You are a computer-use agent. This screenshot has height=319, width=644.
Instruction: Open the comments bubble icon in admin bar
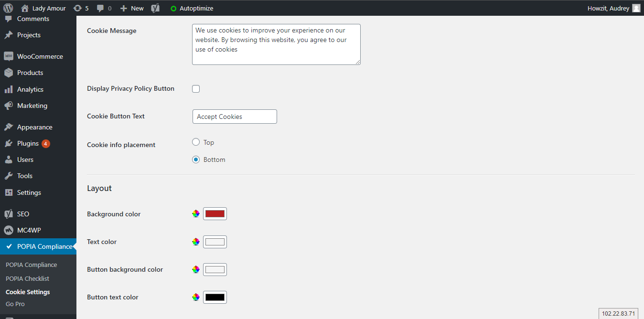tap(100, 8)
